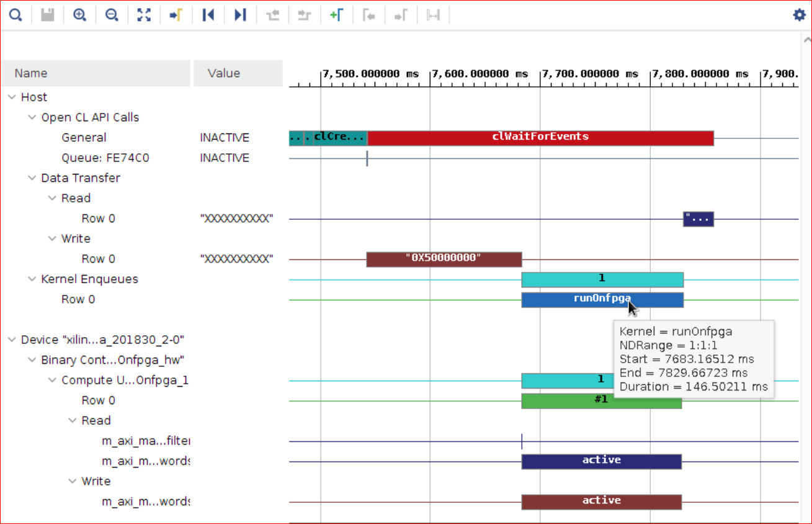
Task: Jump to end with go-to-end icon
Action: (240, 15)
